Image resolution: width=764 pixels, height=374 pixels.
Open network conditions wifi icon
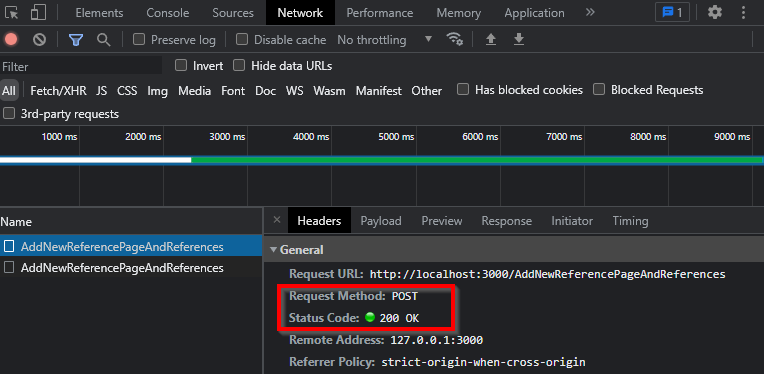pos(455,39)
